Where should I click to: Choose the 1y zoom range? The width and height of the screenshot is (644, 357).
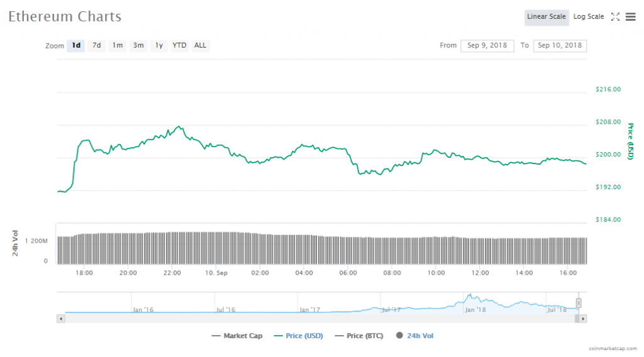[x=159, y=45]
